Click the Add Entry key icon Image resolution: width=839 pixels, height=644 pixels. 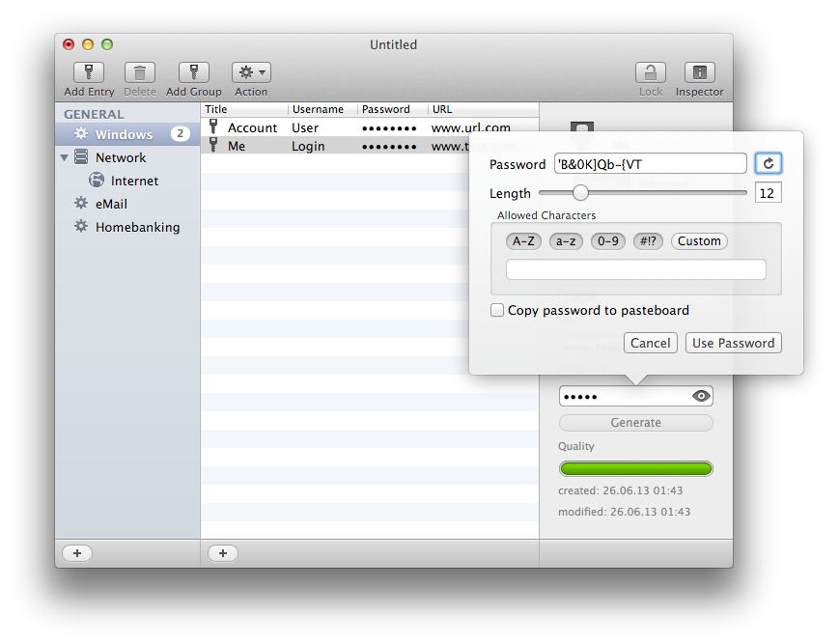pos(89,72)
